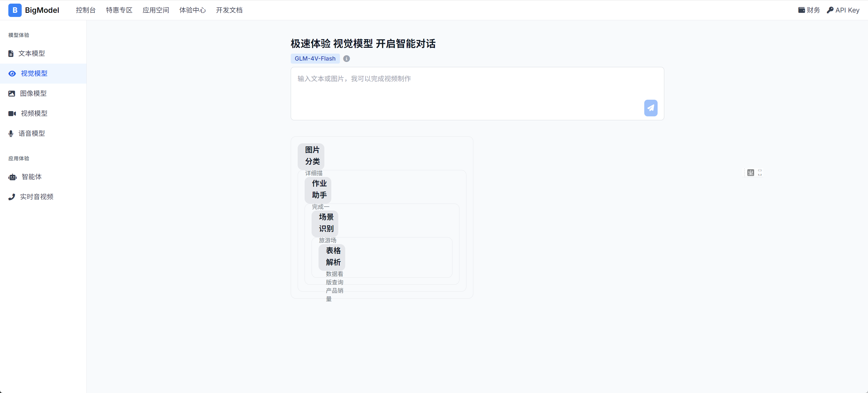Screen dimensions: 868x393
Task: Switch to 图像模型 in the sidebar
Action: (43, 94)
